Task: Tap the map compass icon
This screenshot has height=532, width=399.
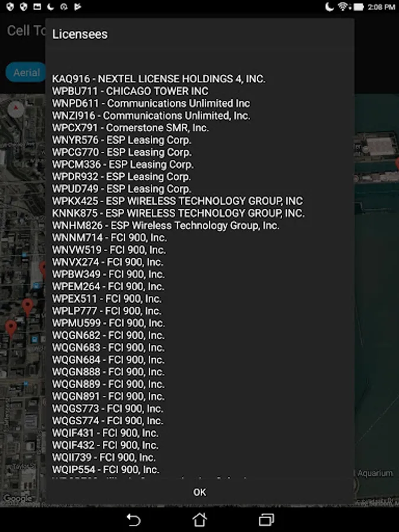Action: 15,109
